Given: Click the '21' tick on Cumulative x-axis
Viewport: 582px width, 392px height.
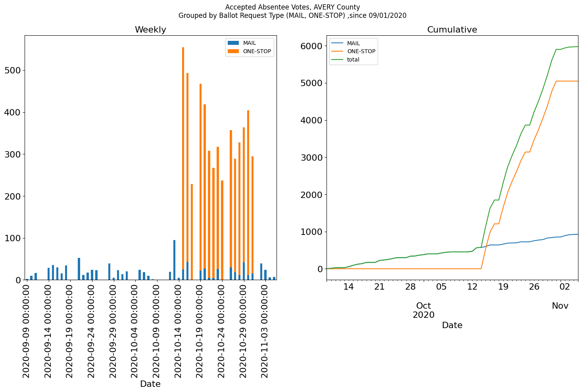Looking at the screenshot, I should pyautogui.click(x=379, y=286).
